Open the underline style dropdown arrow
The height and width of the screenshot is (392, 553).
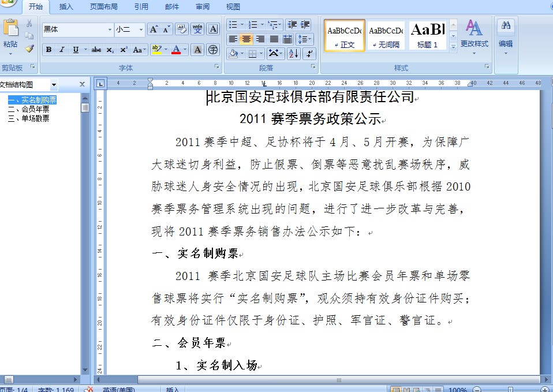85,50
